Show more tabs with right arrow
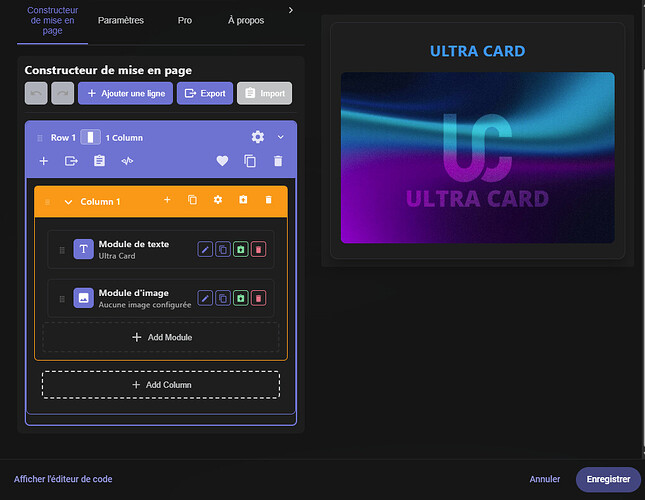 (x=291, y=10)
